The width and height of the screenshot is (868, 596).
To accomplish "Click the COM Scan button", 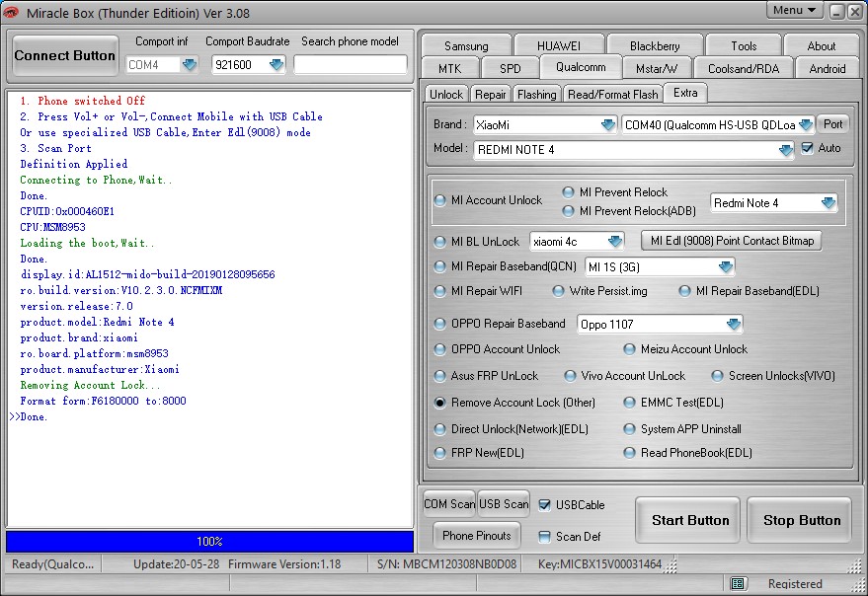I will [x=449, y=504].
